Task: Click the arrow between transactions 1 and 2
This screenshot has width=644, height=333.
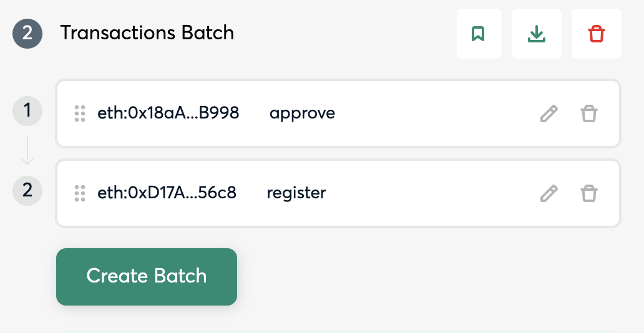Action: pos(27,152)
